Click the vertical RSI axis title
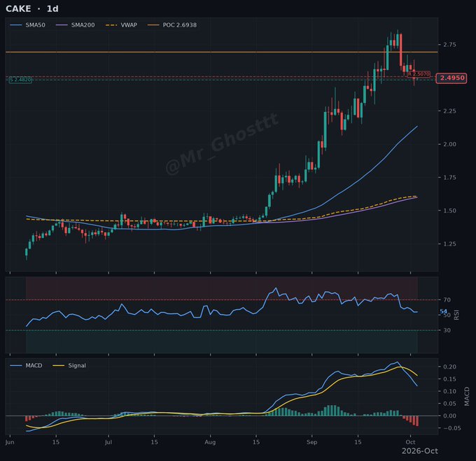Viewport: 476px width, 461px height. pos(456,315)
